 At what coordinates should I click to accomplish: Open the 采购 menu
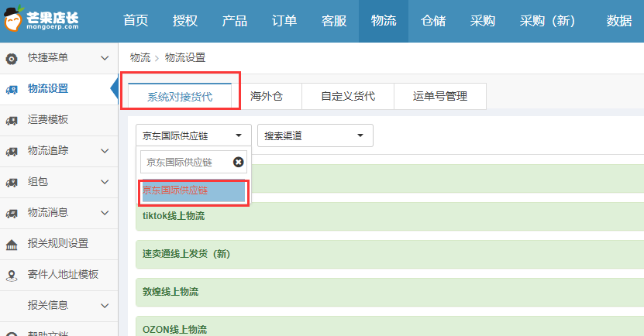(x=483, y=20)
